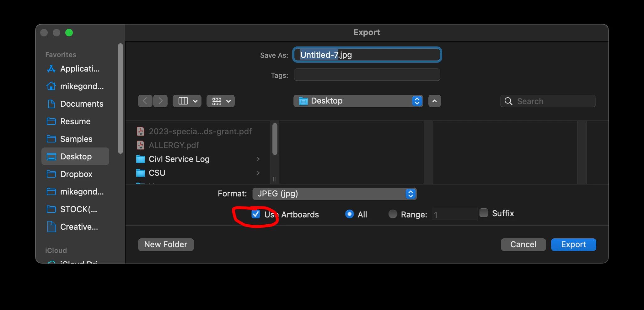The height and width of the screenshot is (310, 644).
Task: Go forward with the right arrow button
Action: click(160, 101)
